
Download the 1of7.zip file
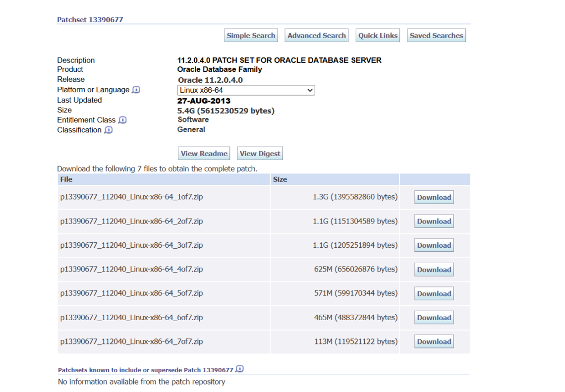(x=434, y=197)
